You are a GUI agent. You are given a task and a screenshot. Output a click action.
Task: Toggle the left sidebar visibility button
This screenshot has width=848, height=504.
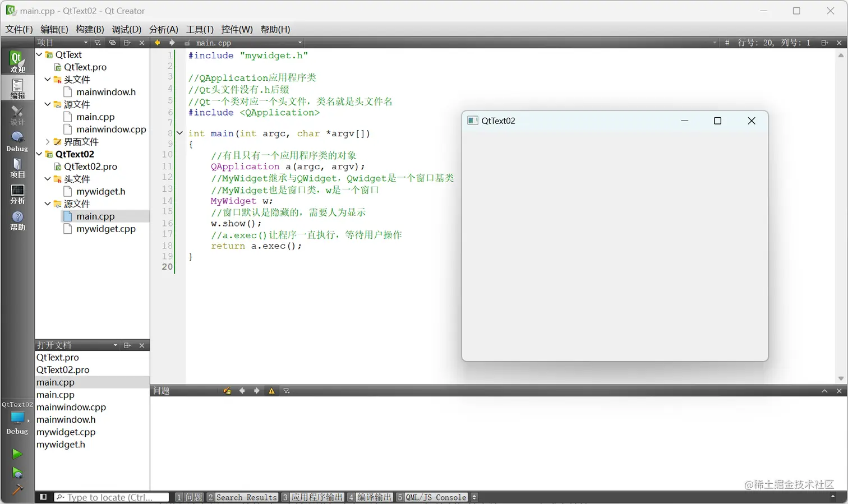(x=43, y=497)
